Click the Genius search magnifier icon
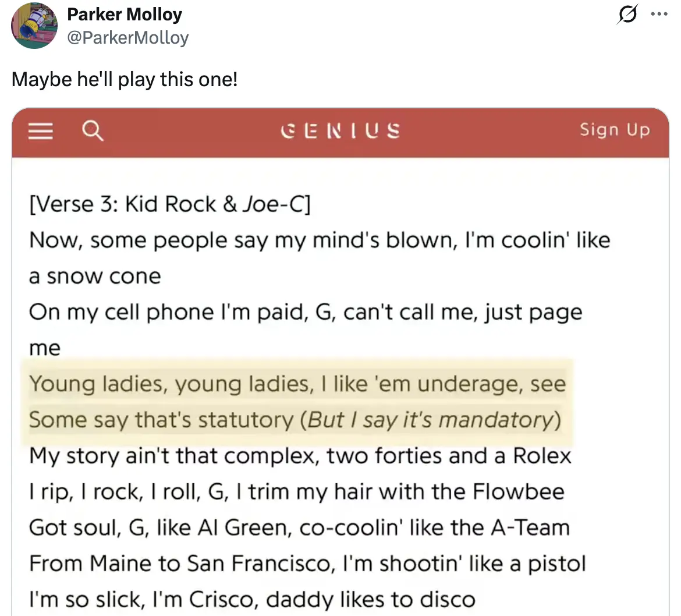Screen dimensions: 681x616 pos(93,131)
